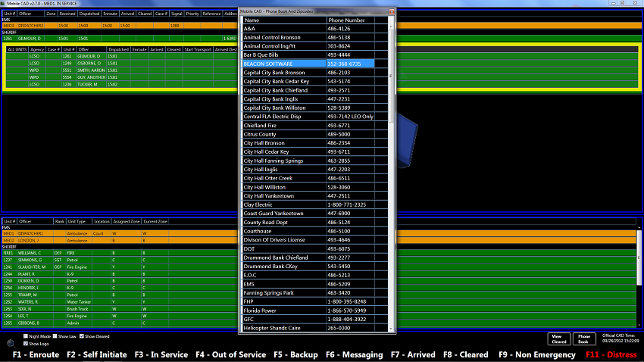
Task: Select the BEACON SOFTWARE phone book entry
Action: coord(284,64)
